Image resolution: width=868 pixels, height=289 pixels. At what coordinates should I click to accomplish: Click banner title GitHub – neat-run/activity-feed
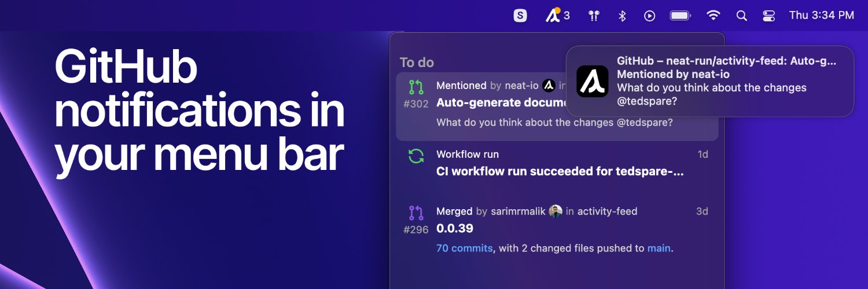pos(727,61)
